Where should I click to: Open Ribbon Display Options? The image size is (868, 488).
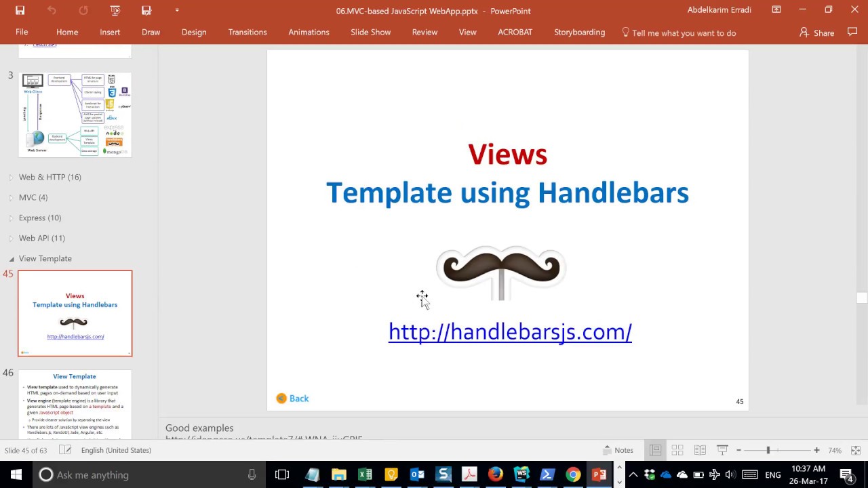[x=776, y=9]
